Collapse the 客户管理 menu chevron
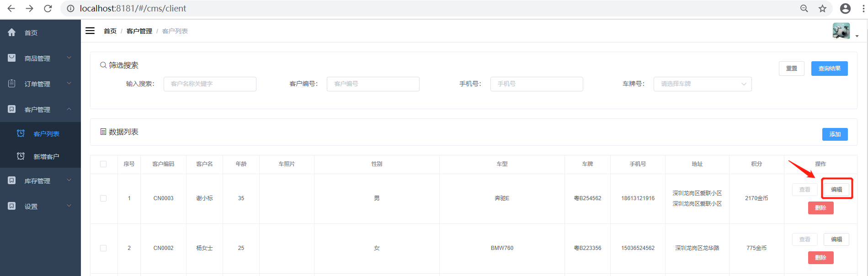The width and height of the screenshot is (868, 276). click(69, 109)
